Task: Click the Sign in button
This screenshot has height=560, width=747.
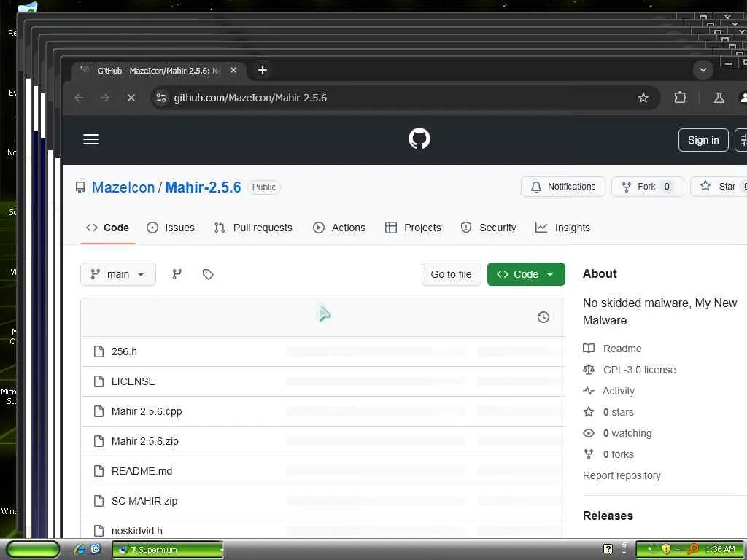Action: pos(703,140)
